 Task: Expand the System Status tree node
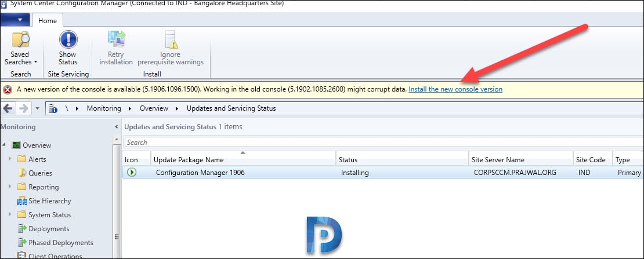10,214
